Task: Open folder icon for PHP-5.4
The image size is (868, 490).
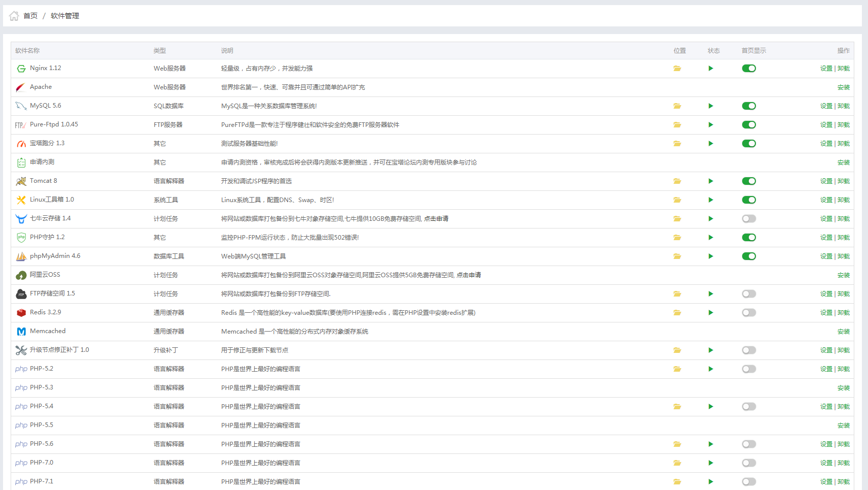Action: [x=677, y=407]
